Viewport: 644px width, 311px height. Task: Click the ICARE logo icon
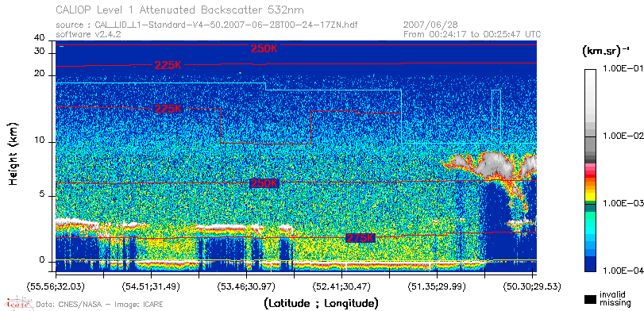[18, 303]
